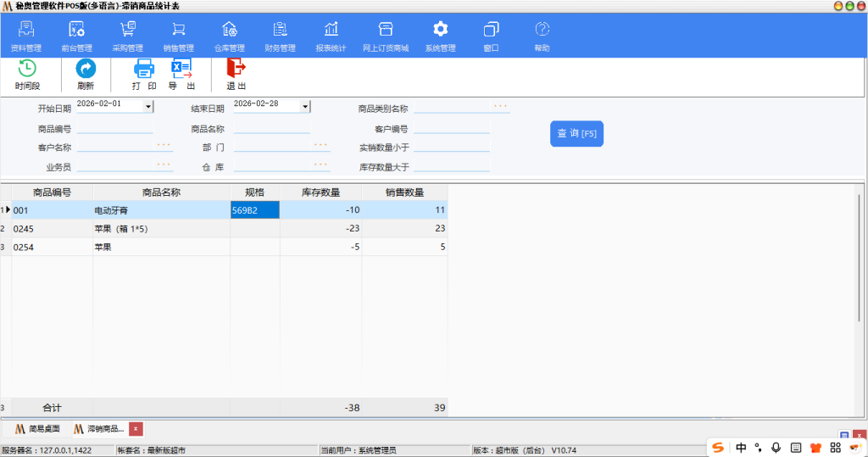868x457 pixels.
Task: Open the 仓库管理 warehouse management module
Action: (x=229, y=36)
